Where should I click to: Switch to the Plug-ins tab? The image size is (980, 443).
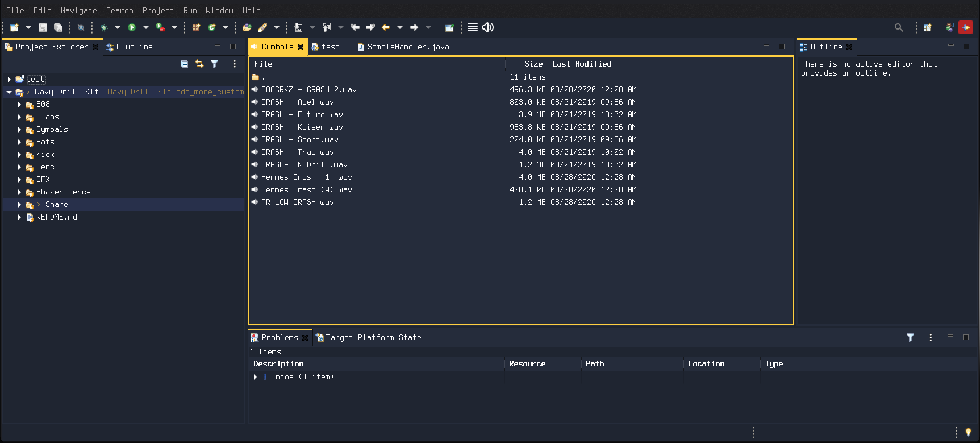coord(129,47)
